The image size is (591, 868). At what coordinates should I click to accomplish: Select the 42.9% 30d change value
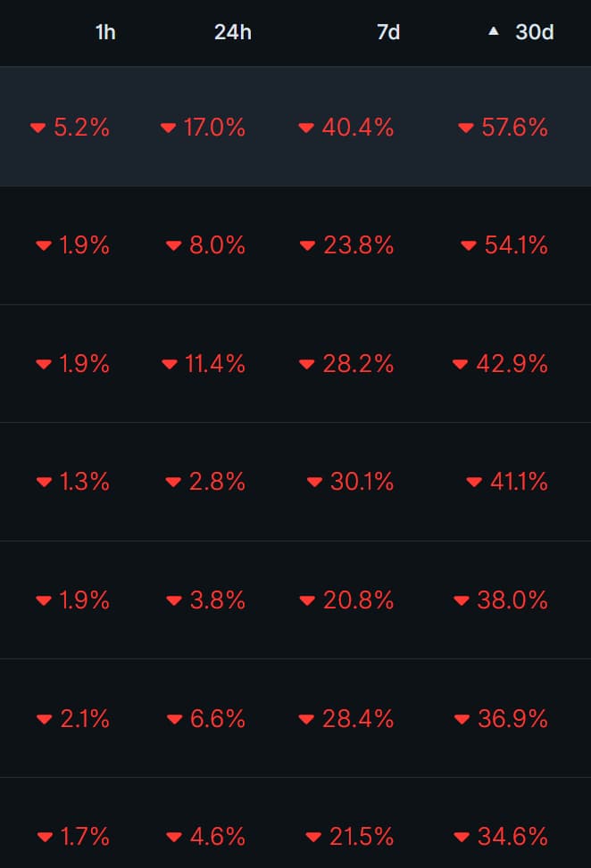point(512,364)
